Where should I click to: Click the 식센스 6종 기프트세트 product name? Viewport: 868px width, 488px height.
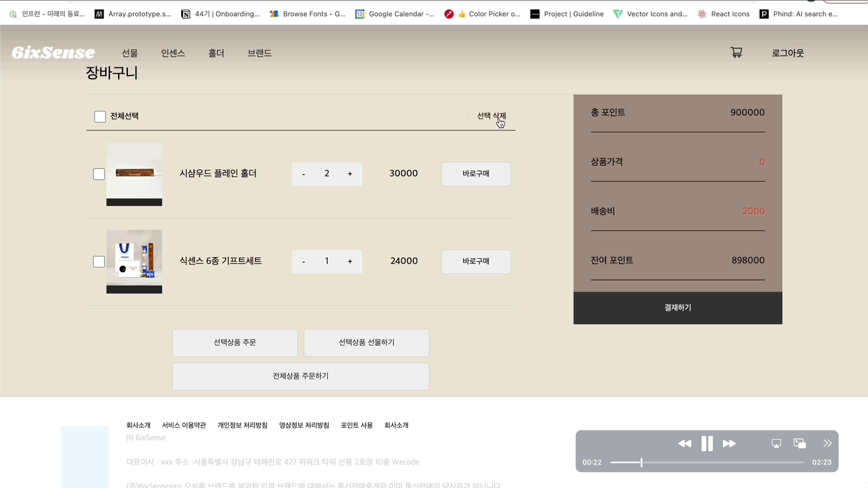pyautogui.click(x=220, y=261)
